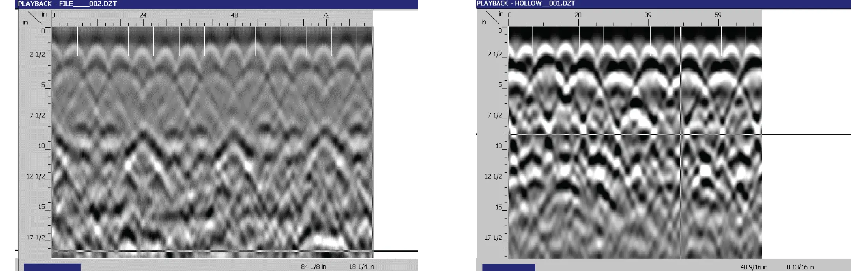Viewport: 868px width, 271px height.
Task: Click the '48 9/16 in' status value
Action: 754,267
